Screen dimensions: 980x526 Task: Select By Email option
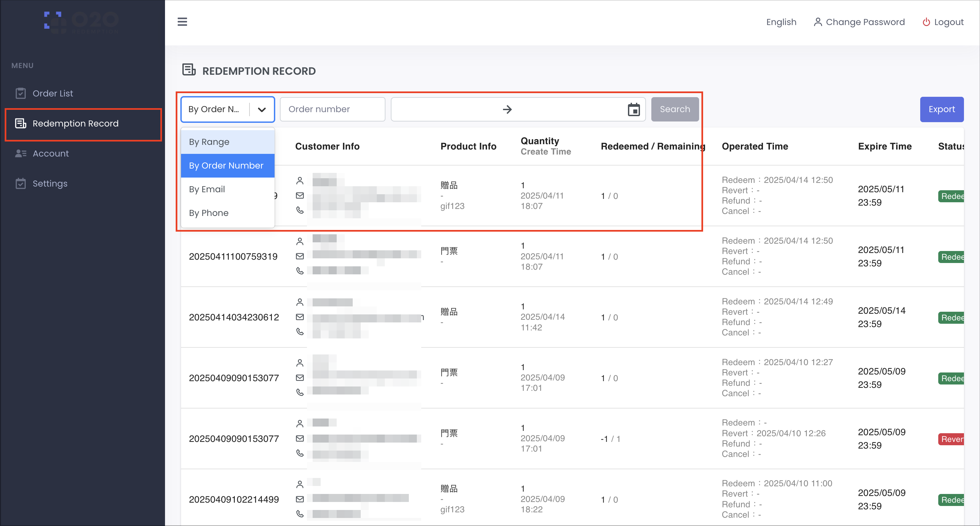click(227, 189)
